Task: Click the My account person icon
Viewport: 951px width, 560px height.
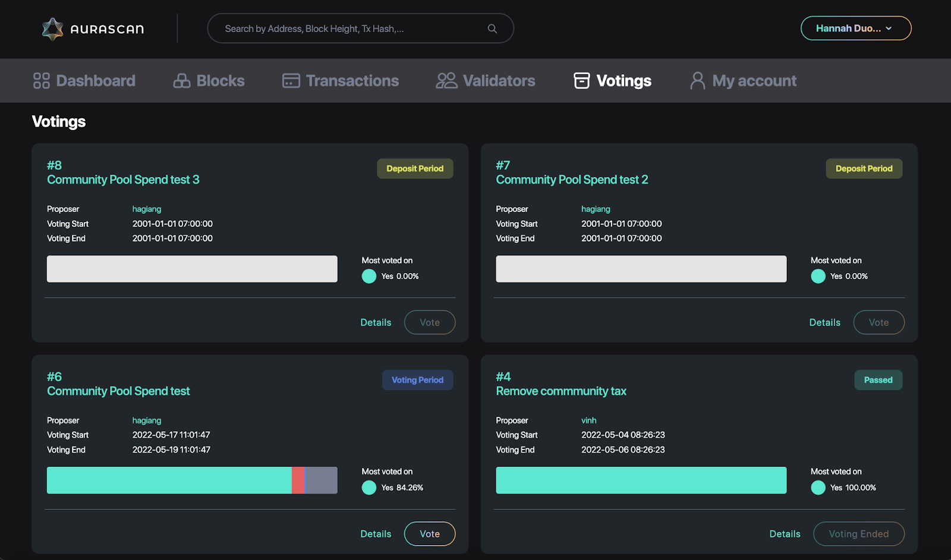Action: pyautogui.click(x=698, y=81)
